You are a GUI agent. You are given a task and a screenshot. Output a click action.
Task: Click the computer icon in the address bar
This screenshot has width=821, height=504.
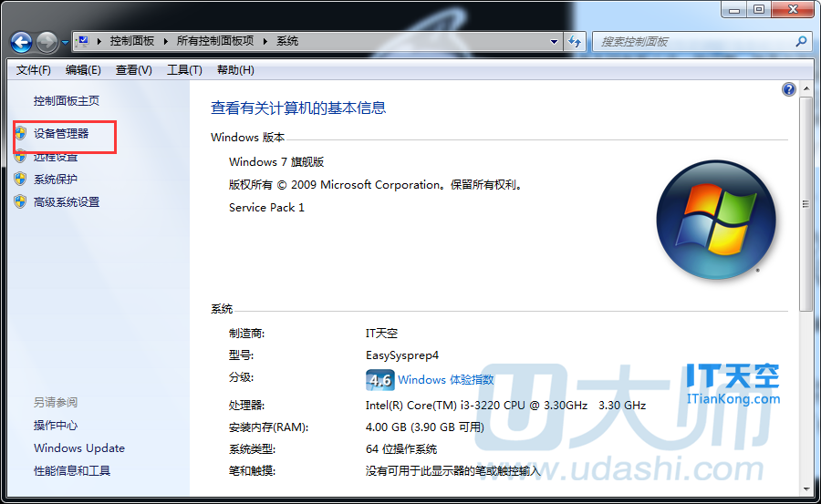83,41
